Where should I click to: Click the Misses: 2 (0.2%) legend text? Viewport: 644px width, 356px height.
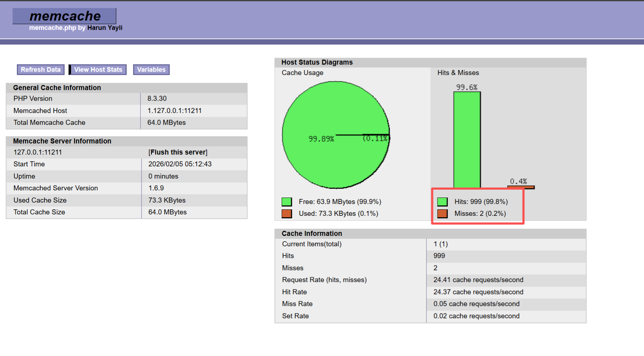tap(480, 214)
